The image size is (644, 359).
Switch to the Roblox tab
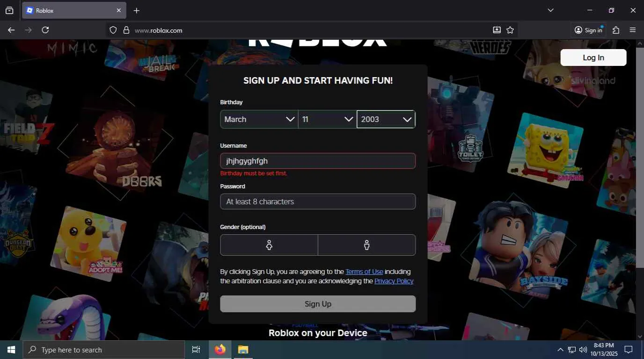(x=74, y=10)
